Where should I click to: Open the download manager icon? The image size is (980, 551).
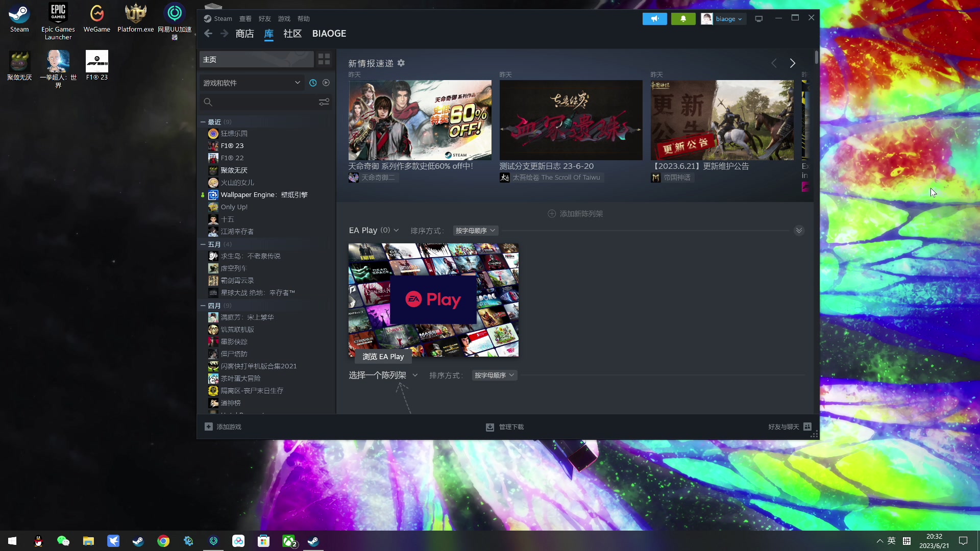490,427
